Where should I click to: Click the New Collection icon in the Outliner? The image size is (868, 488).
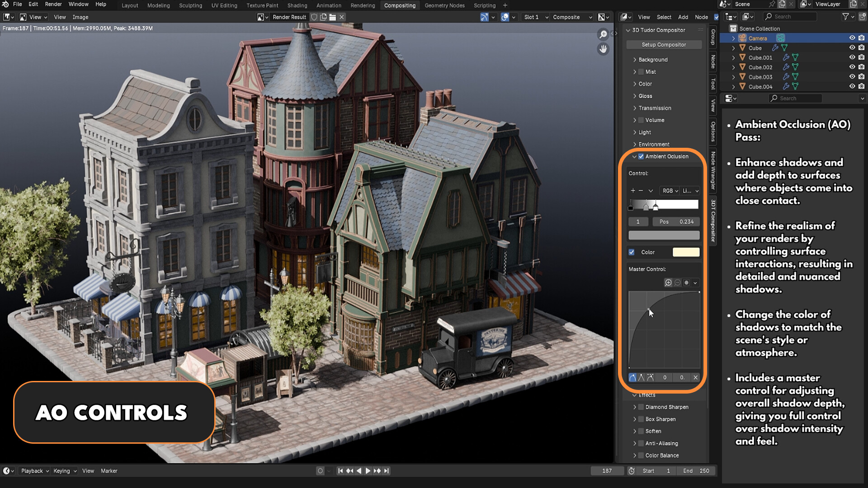click(x=862, y=16)
